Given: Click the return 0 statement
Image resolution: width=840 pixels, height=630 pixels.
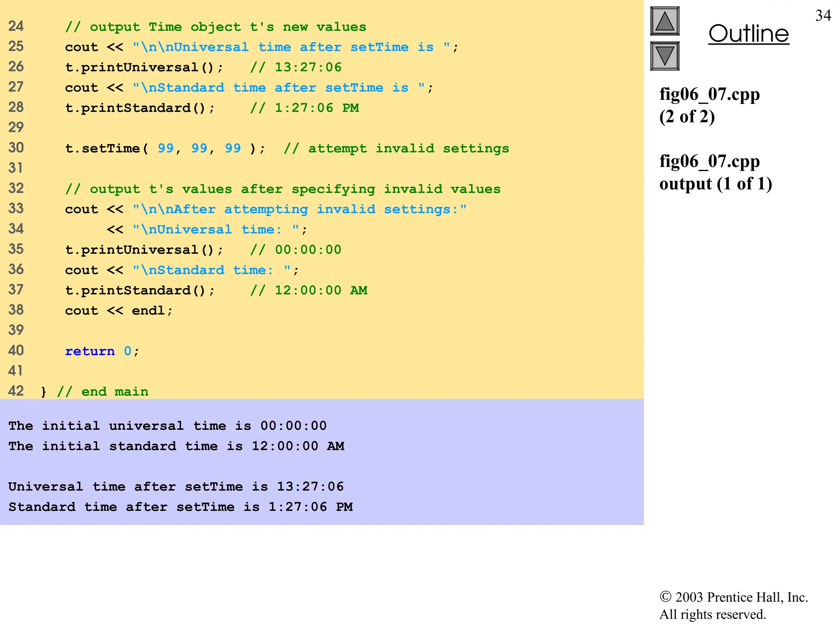Looking at the screenshot, I should coord(102,351).
